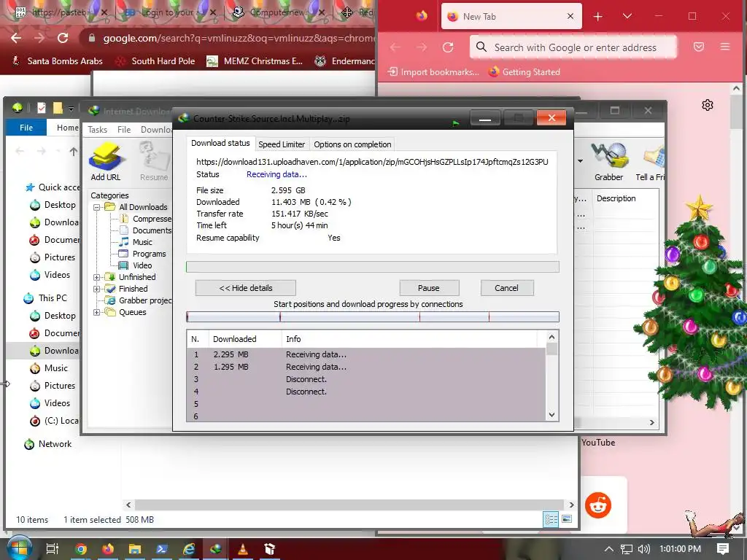The image size is (747, 560).
Task: Click the Windows Start button
Action: 18,548
